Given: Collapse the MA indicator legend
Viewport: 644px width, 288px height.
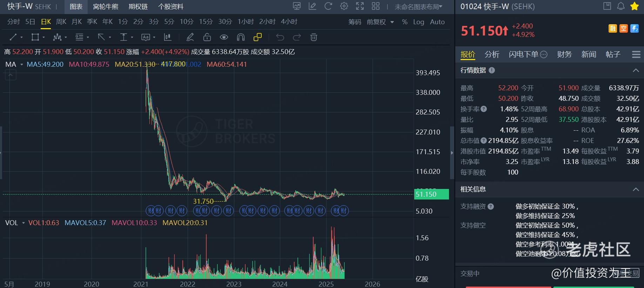Looking at the screenshot, I should coord(11,75).
